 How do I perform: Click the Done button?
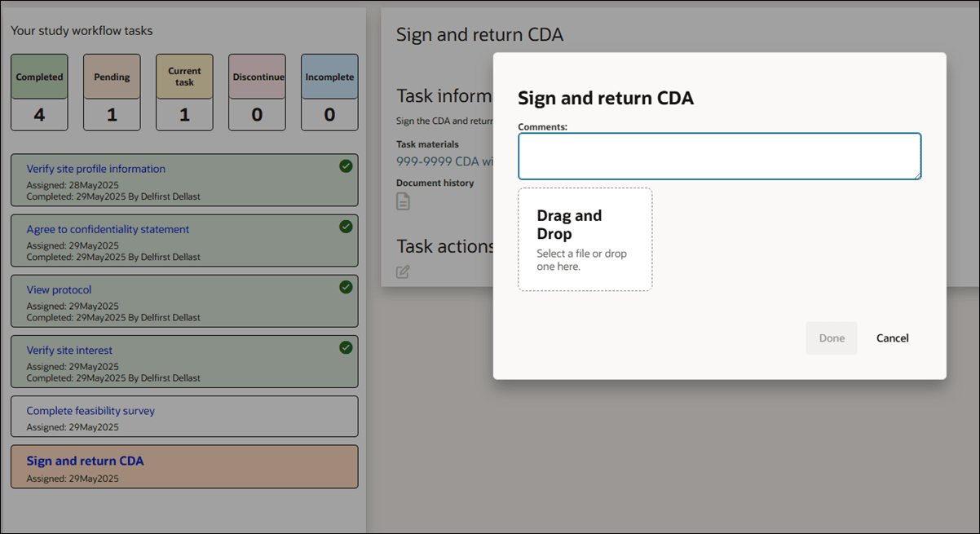point(831,338)
